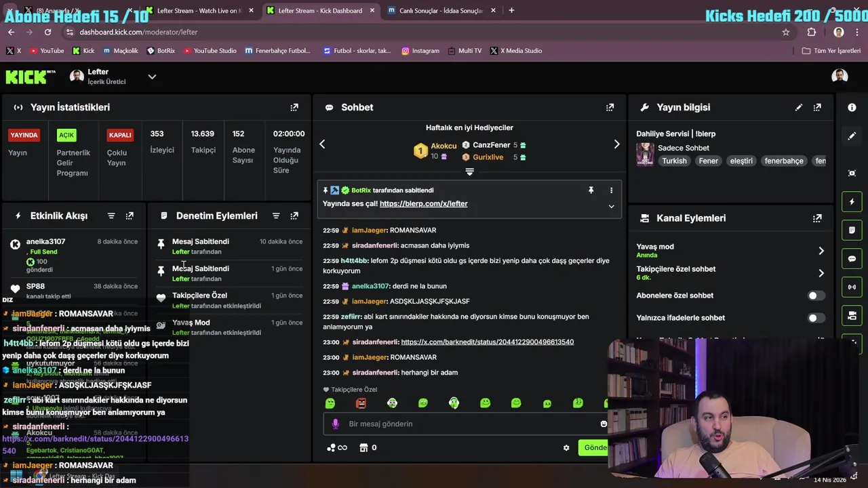This screenshot has width=868, height=488.
Task: Show previous gifters leaderboard slide
Action: point(322,144)
